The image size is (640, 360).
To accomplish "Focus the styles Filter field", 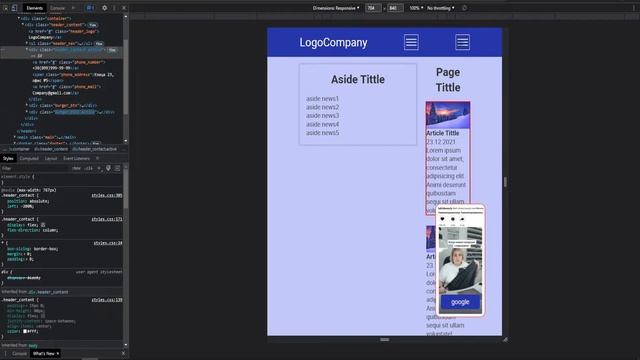I will [35, 168].
